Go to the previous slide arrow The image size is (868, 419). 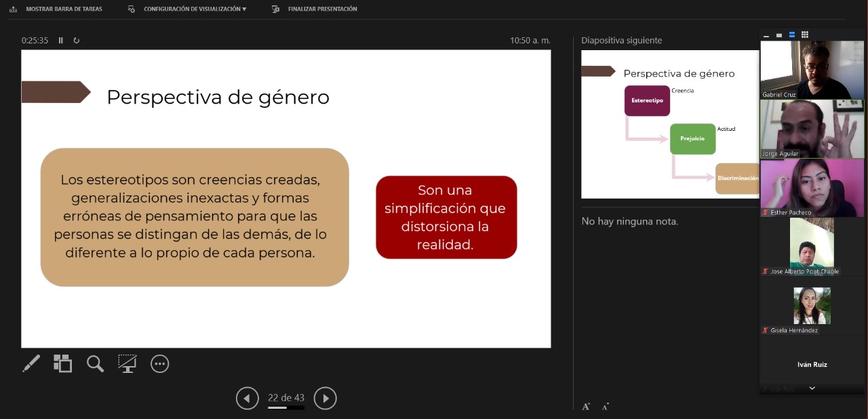coord(248,398)
